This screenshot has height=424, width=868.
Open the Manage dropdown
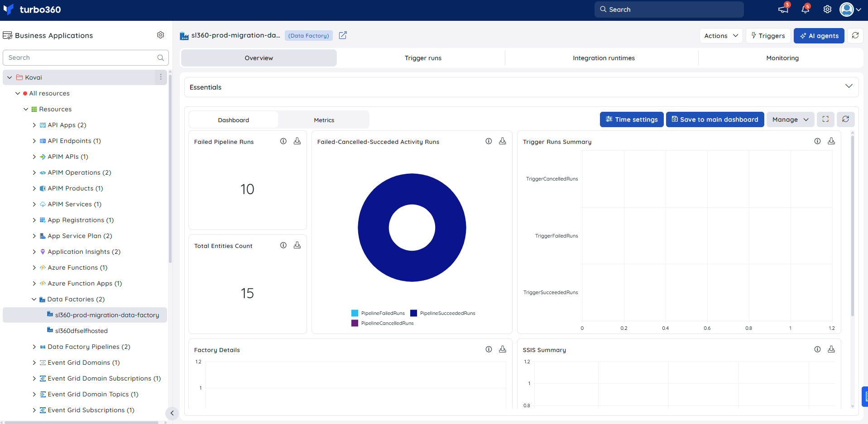pos(790,119)
